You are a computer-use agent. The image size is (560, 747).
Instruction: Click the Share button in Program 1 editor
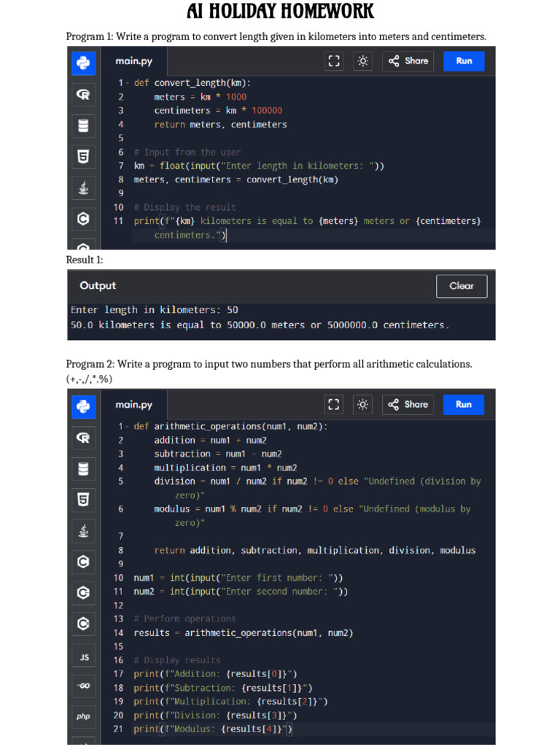click(408, 61)
